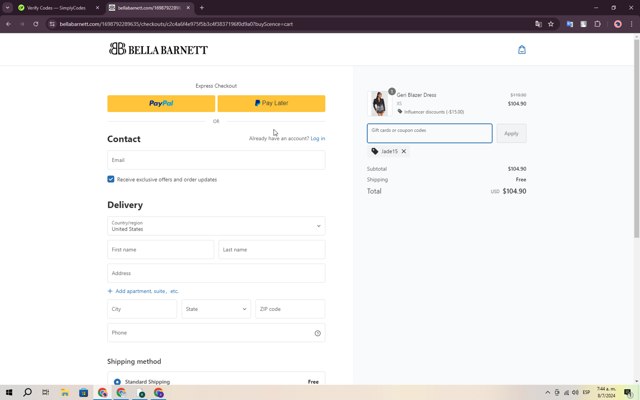Screen dimensions: 640x400
Task: Click the Geri Blazer Dress thumbnail
Action: coord(379,103)
